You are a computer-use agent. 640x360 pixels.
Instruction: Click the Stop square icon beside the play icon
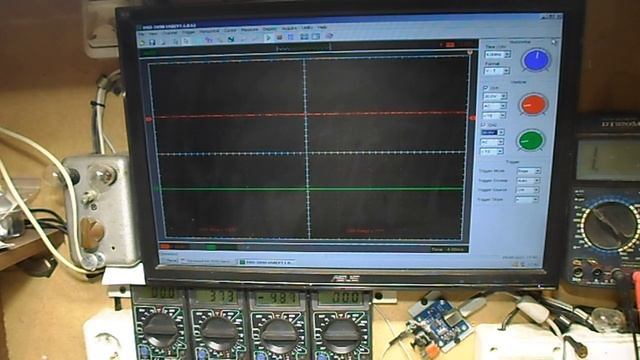tap(280, 37)
